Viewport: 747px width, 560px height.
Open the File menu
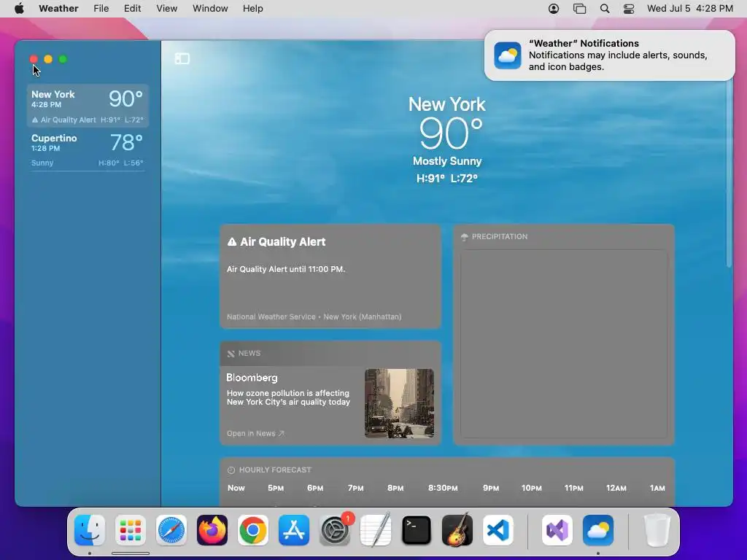[x=101, y=9]
